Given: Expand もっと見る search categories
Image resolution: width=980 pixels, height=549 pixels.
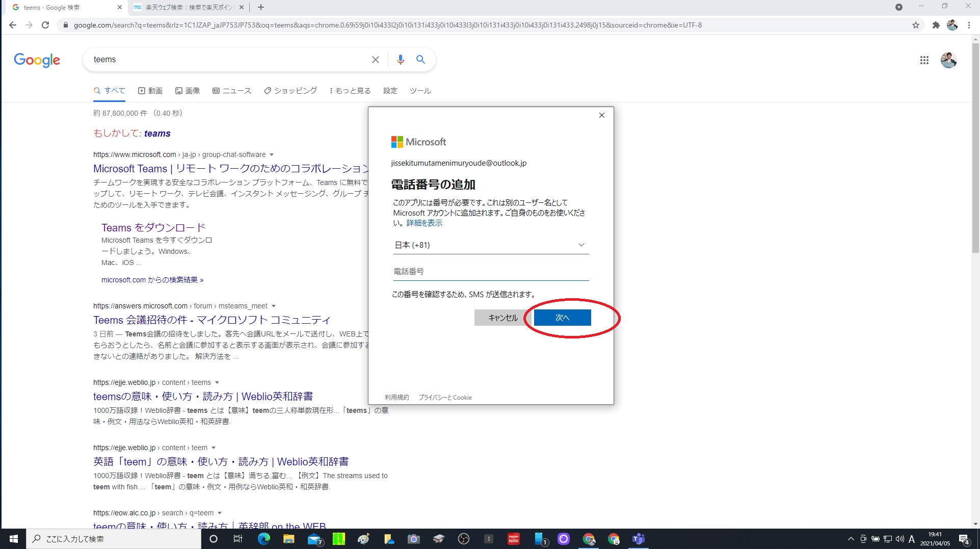Looking at the screenshot, I should coord(350,91).
